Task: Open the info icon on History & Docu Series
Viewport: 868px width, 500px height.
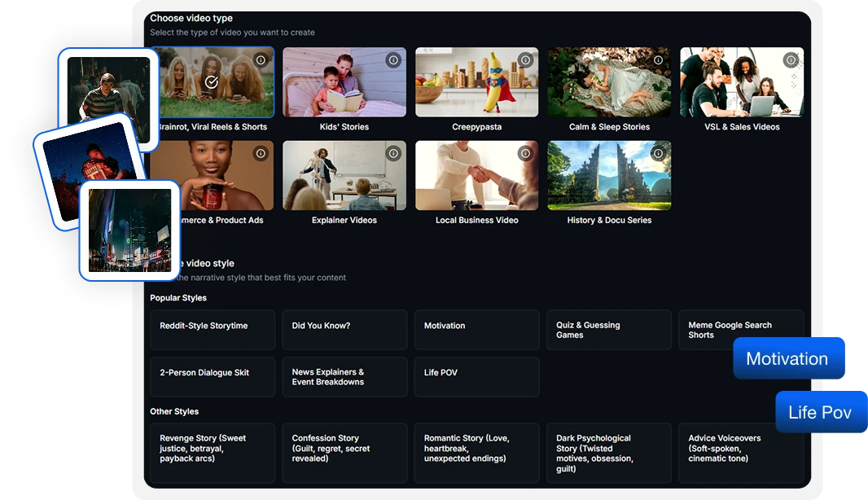Action: pyautogui.click(x=659, y=152)
